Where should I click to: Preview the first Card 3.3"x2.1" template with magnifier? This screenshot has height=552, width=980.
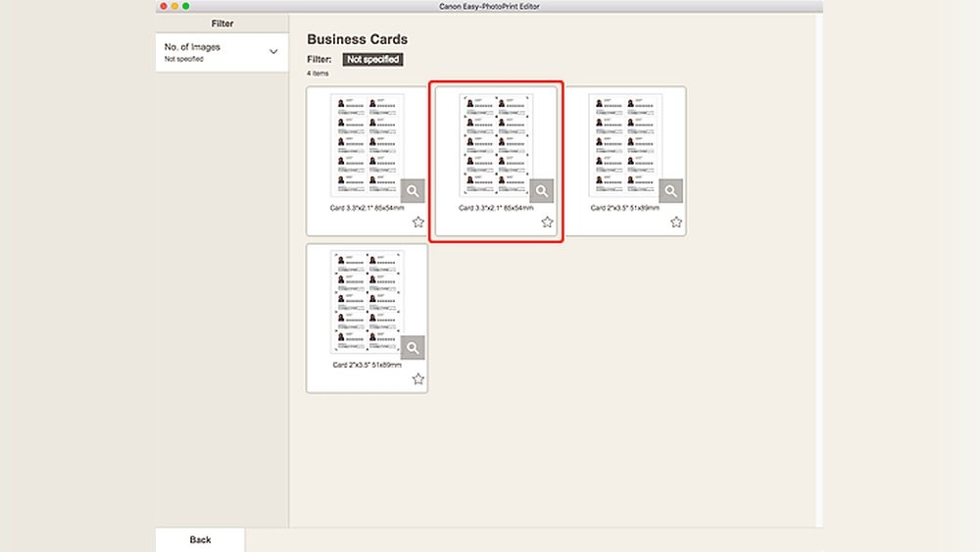coord(414,190)
